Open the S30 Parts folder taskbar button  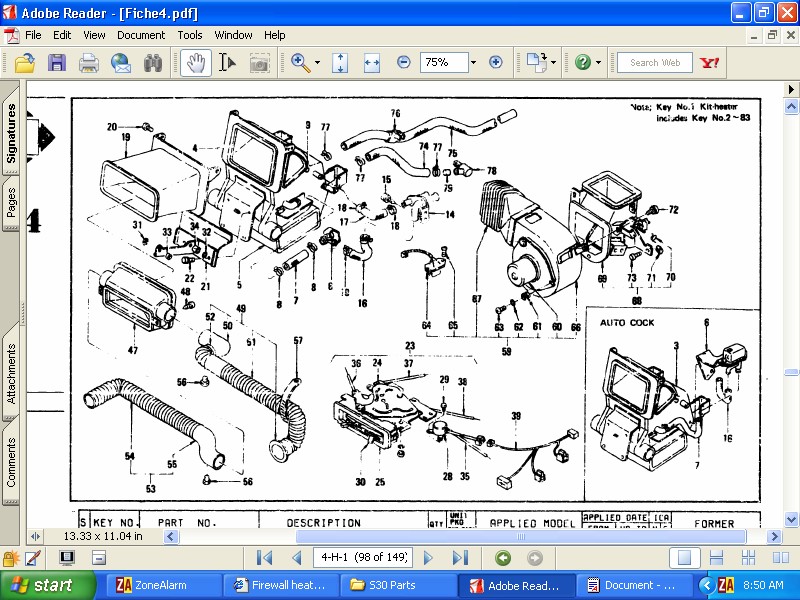point(398,585)
